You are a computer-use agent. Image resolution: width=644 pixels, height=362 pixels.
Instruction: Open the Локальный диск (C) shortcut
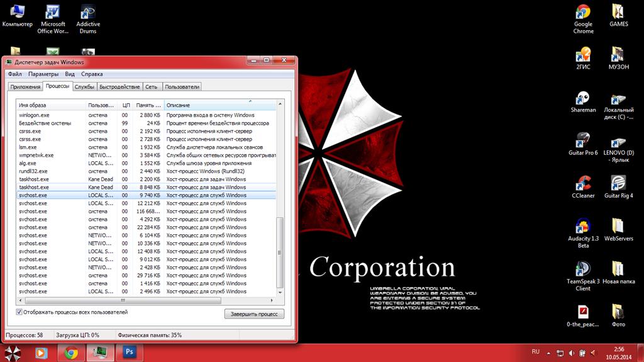pos(619,105)
